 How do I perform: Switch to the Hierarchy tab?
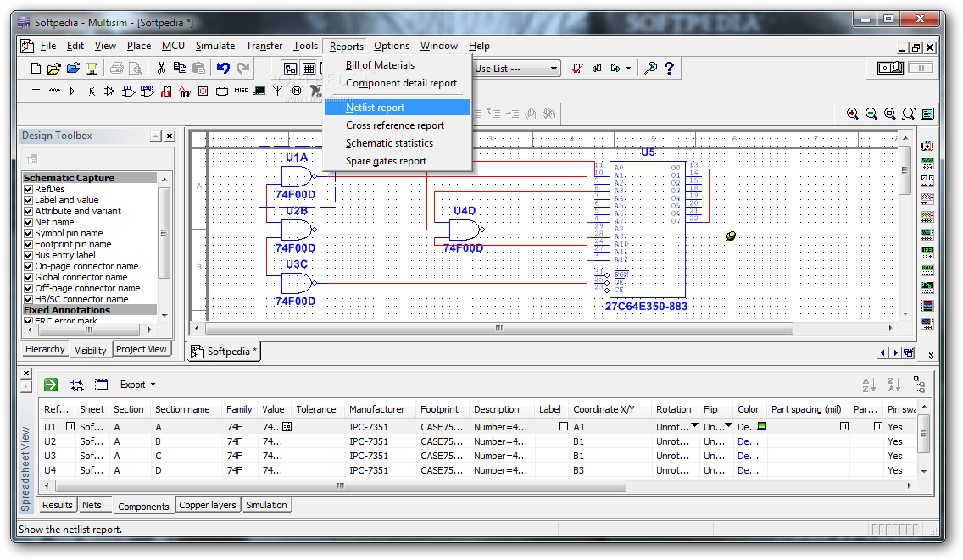pyautogui.click(x=45, y=349)
